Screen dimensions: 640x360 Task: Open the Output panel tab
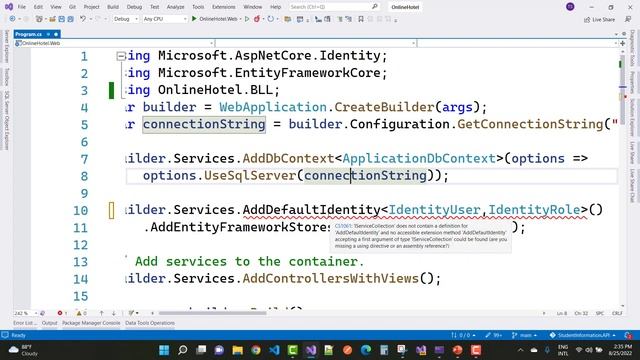pos(49,323)
